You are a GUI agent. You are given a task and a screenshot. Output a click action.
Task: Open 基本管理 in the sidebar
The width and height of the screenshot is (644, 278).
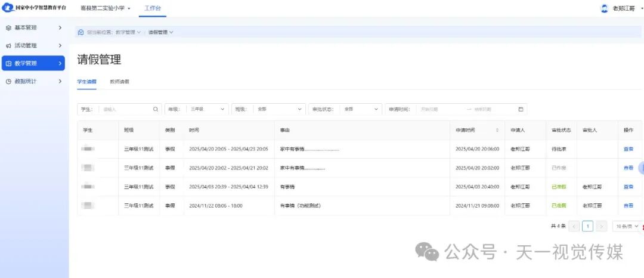click(x=33, y=27)
